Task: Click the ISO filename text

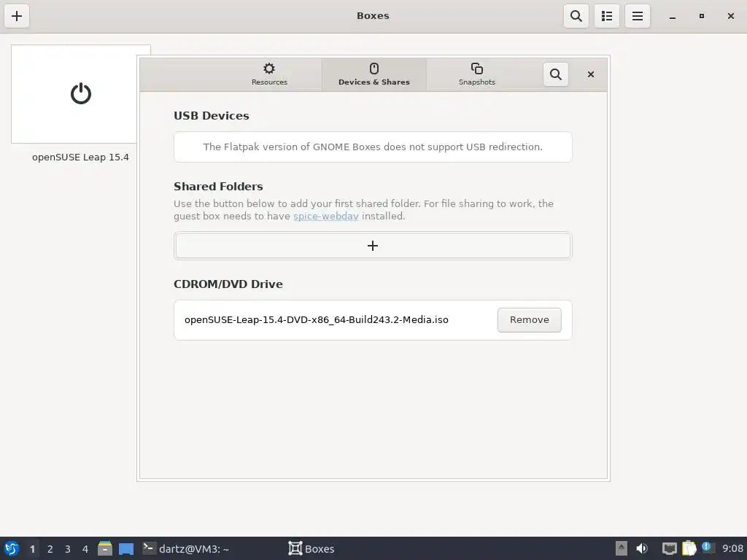Action: tap(317, 320)
